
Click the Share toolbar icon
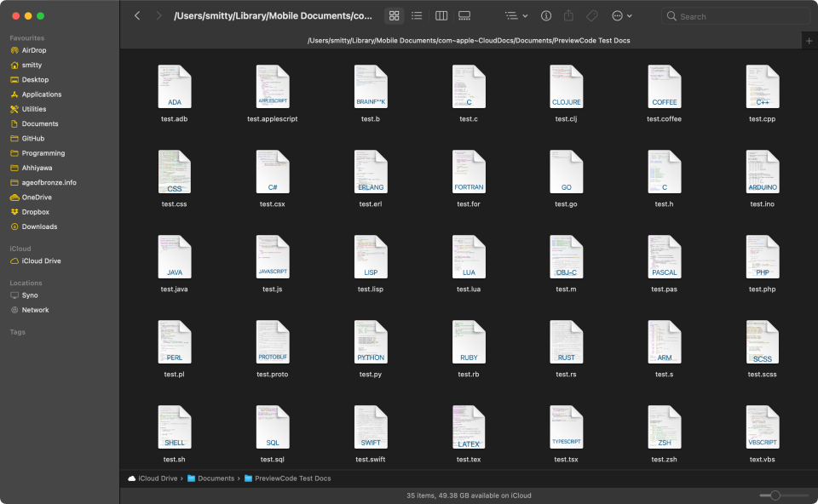click(x=569, y=16)
